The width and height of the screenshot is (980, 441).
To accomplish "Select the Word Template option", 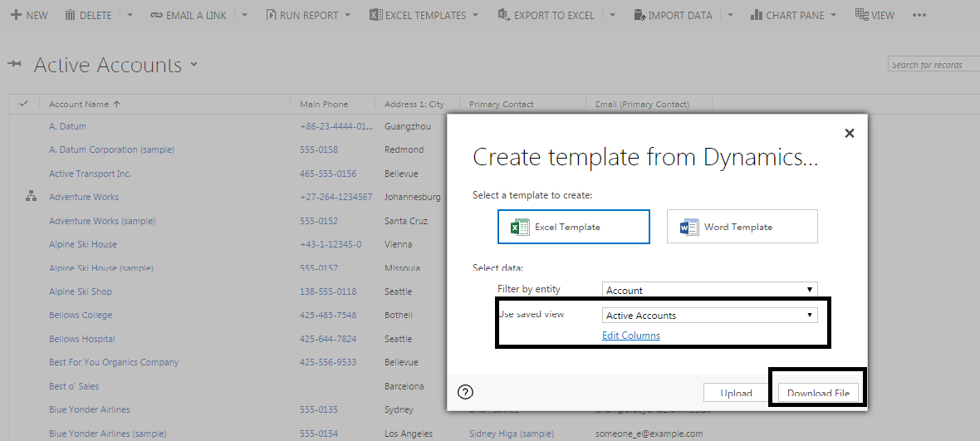I will [742, 227].
